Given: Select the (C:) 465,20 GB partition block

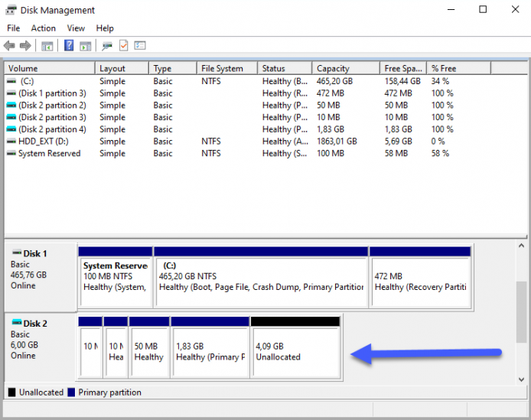Looking at the screenshot, I should [x=261, y=278].
